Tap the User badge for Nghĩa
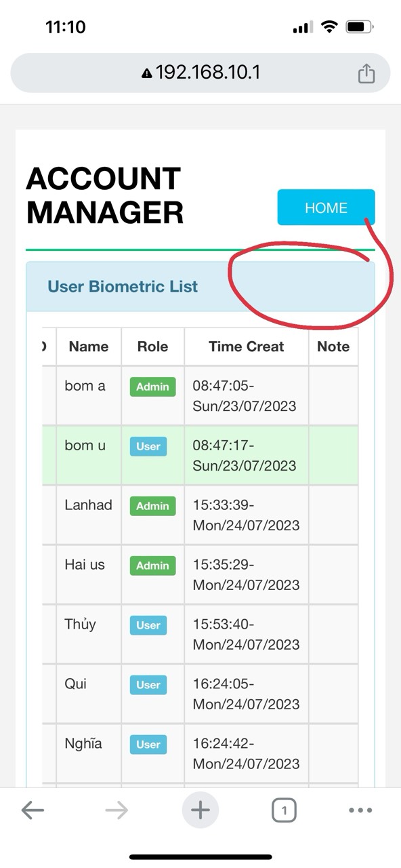Viewport: 401px width, 868px height. [148, 745]
